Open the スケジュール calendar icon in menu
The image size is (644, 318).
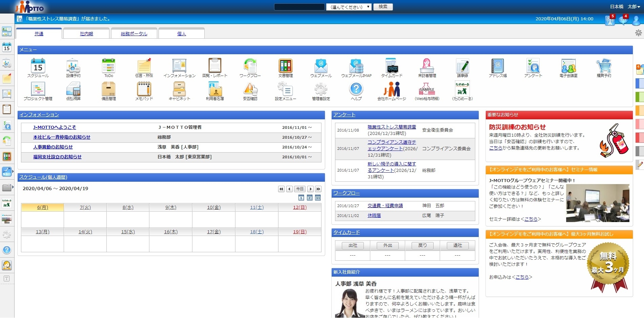38,66
